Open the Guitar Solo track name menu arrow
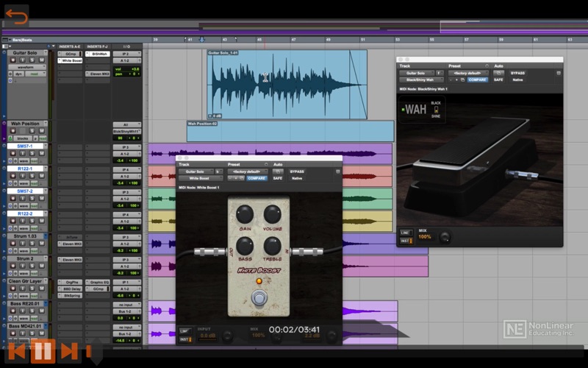 point(45,53)
